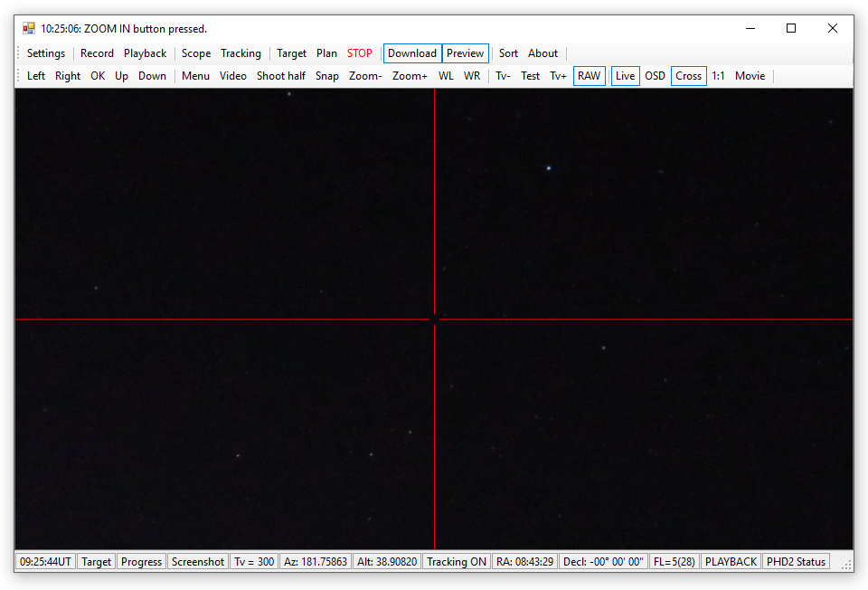
Task: Toggle the Live view button
Action: (625, 76)
